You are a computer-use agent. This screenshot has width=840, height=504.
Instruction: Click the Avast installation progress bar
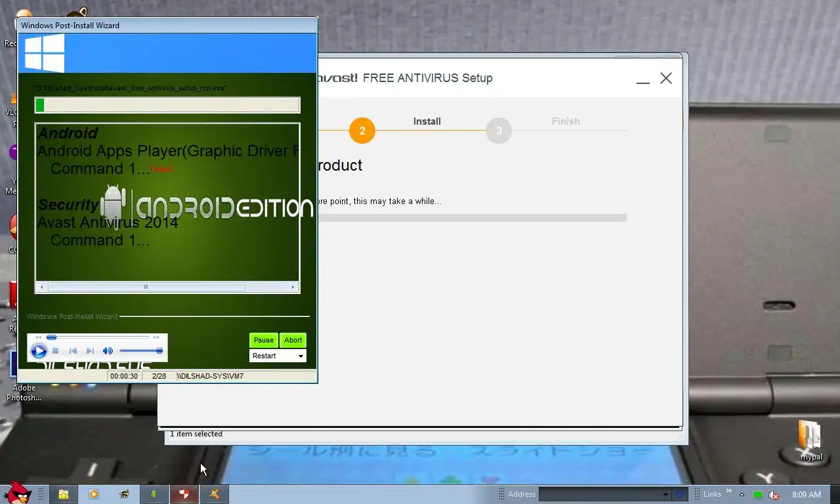(x=472, y=218)
